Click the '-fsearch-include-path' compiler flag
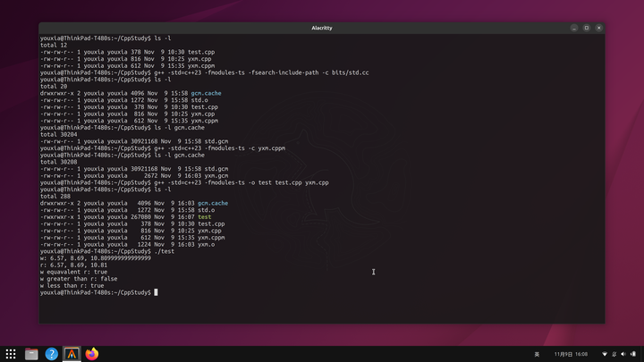The height and width of the screenshot is (362, 644). (x=284, y=72)
